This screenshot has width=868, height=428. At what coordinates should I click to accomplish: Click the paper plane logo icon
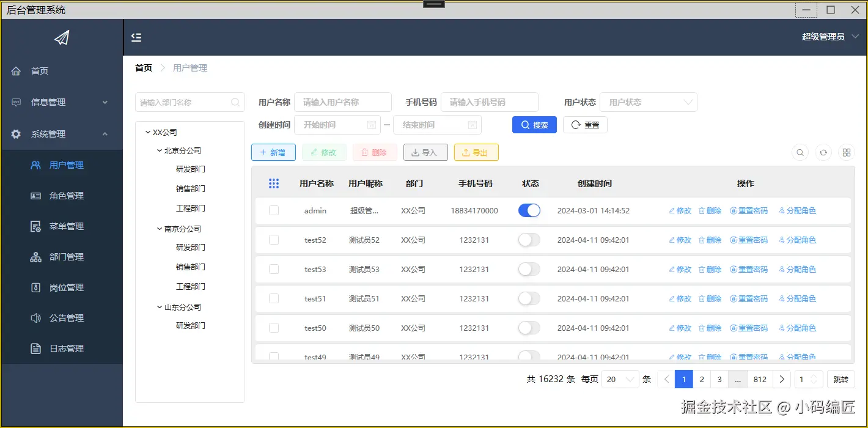[62, 38]
